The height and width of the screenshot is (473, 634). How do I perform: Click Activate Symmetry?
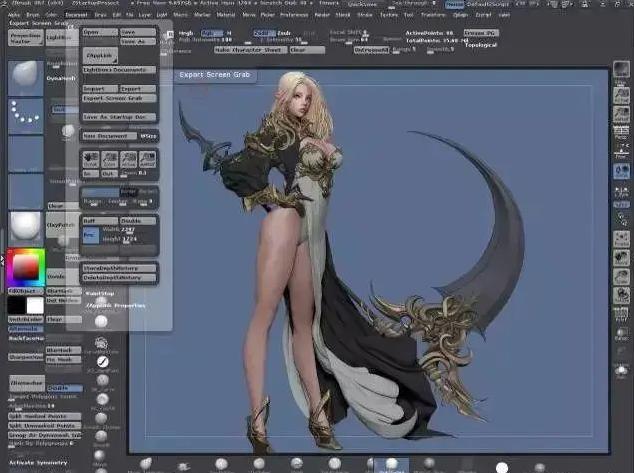pos(38,462)
